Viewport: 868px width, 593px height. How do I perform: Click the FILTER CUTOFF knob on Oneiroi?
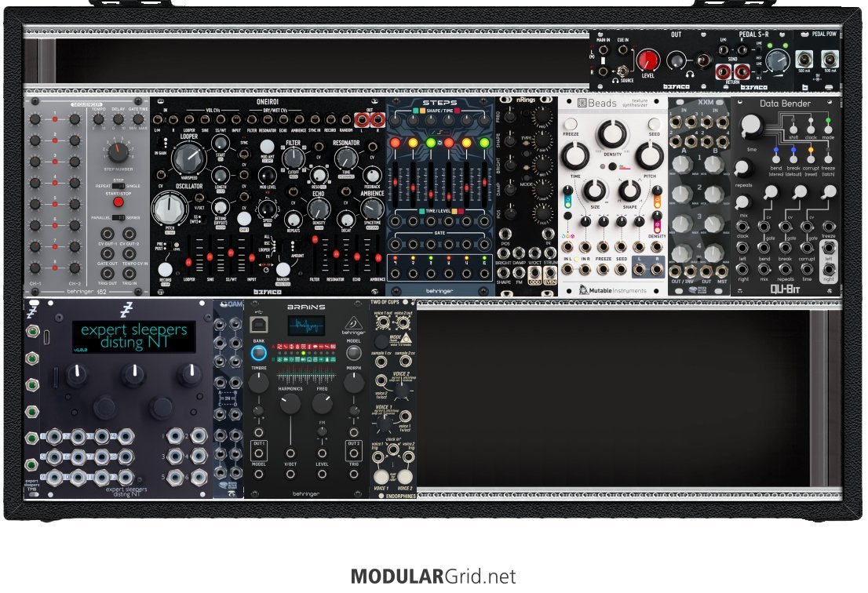[x=293, y=159]
